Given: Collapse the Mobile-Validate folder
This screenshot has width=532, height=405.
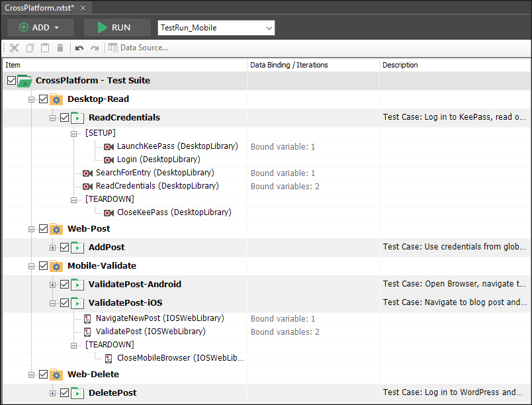Looking at the screenshot, I should tap(31, 266).
